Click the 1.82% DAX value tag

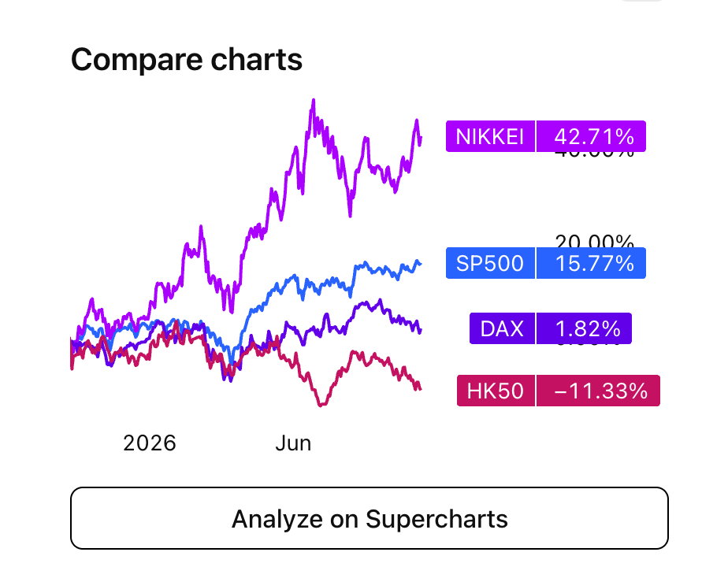tap(584, 328)
